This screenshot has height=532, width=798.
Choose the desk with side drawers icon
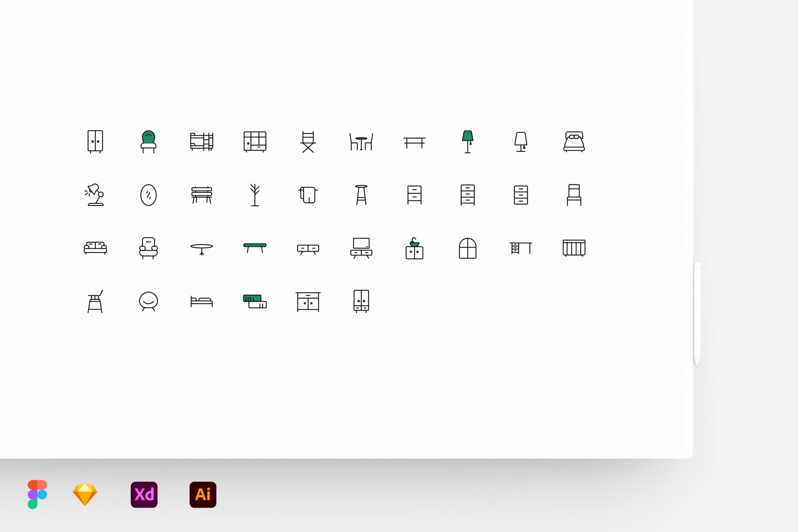click(x=521, y=248)
